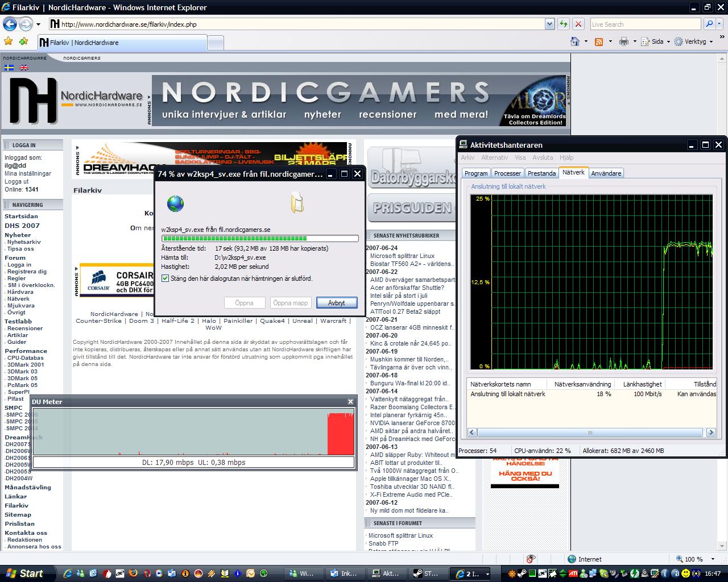
Task: Open the Filarkiv link in left navigation
Action: [16, 505]
